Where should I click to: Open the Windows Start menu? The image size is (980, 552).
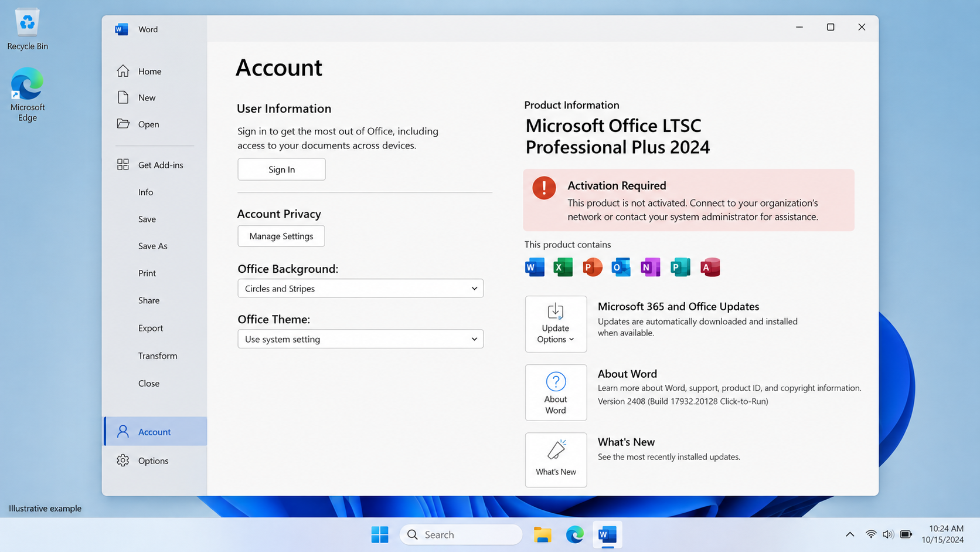pyautogui.click(x=380, y=534)
